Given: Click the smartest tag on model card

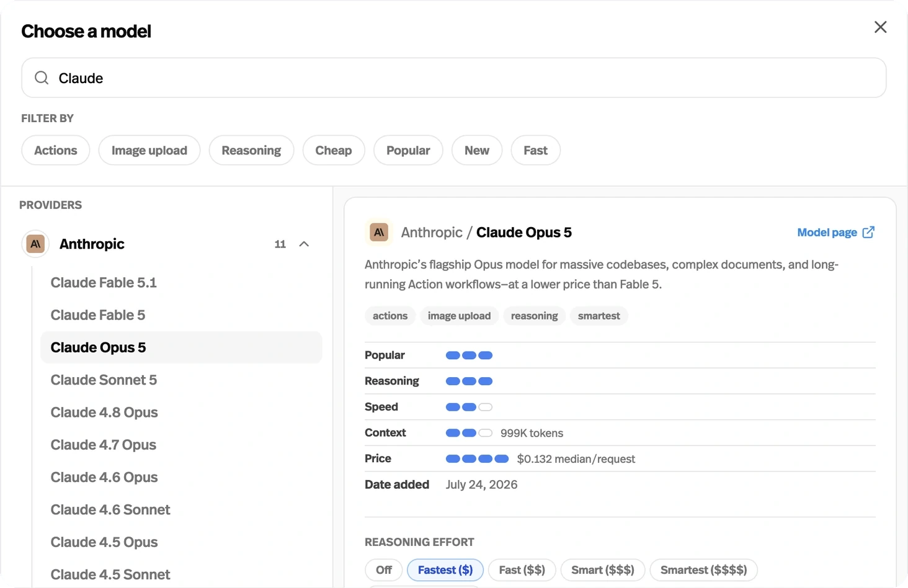Looking at the screenshot, I should pyautogui.click(x=599, y=316).
